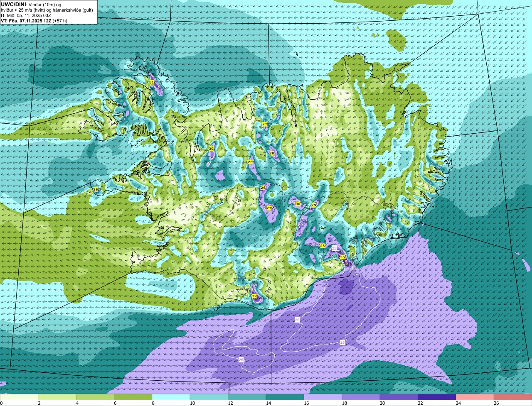This screenshot has width=532, height=406.
Task: Select the light purple 16–18 m/s legend swatch
Action: coord(323,397)
